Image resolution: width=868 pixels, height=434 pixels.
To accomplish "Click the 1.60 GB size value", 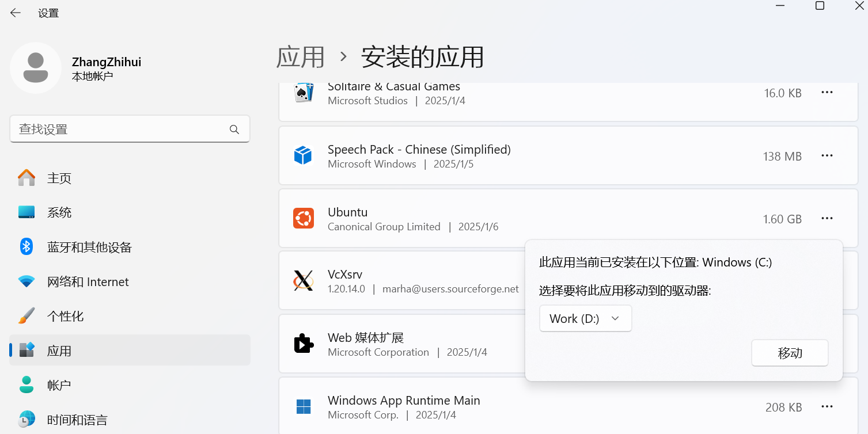I will point(782,219).
